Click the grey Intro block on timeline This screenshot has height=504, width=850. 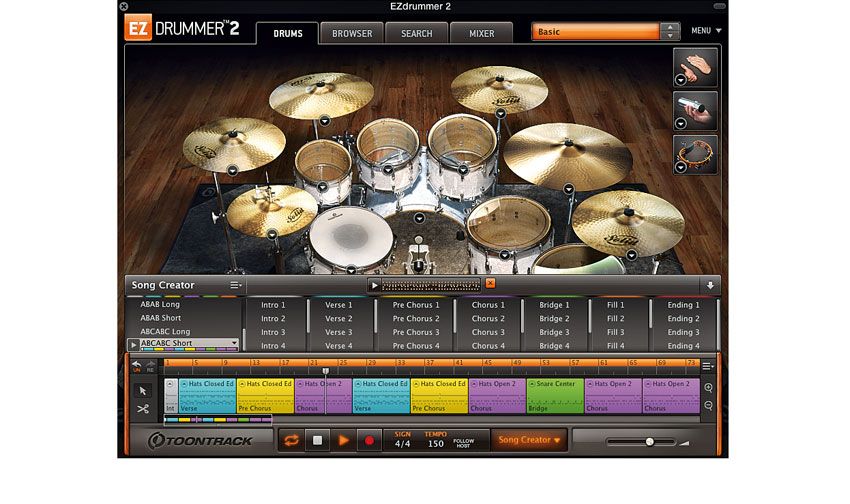171,396
